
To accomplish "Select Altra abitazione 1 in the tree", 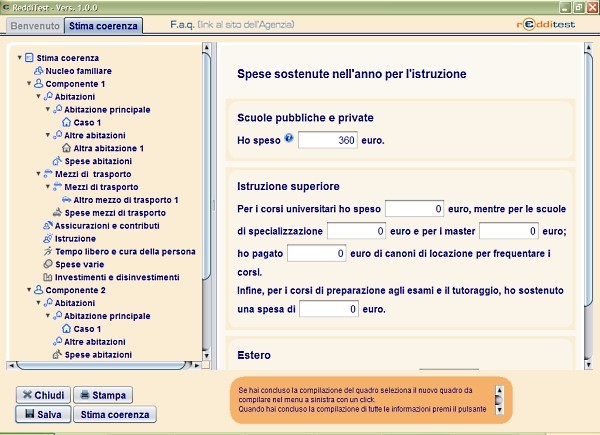I will 109,148.
